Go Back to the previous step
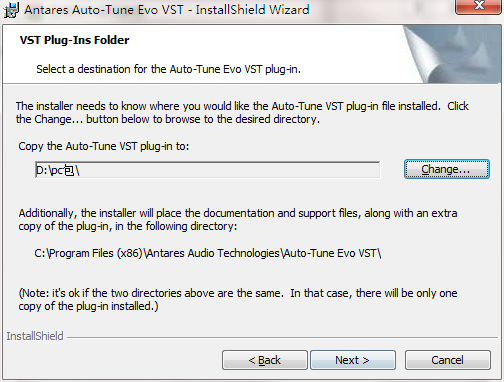The height and width of the screenshot is (382, 504). 265,360
